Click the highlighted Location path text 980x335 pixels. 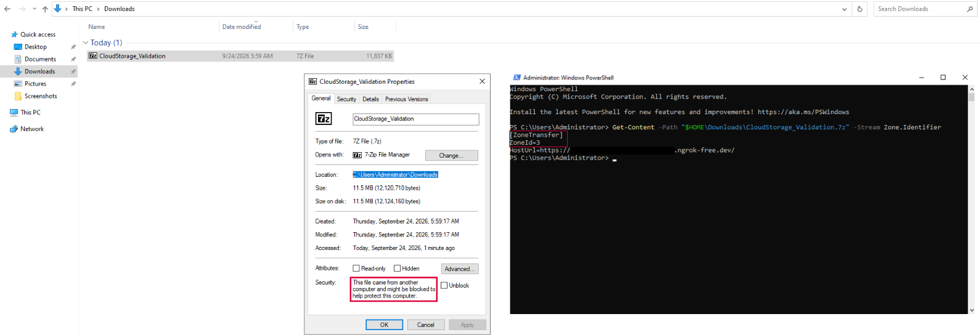(x=395, y=175)
